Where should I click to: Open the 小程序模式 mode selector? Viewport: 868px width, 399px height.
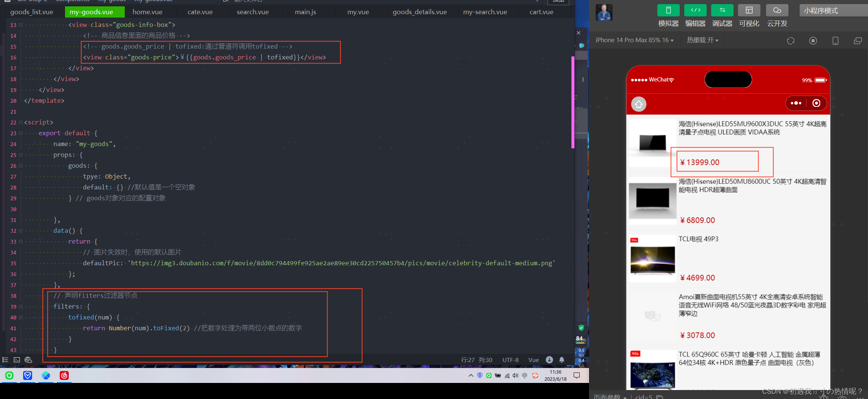(834, 11)
